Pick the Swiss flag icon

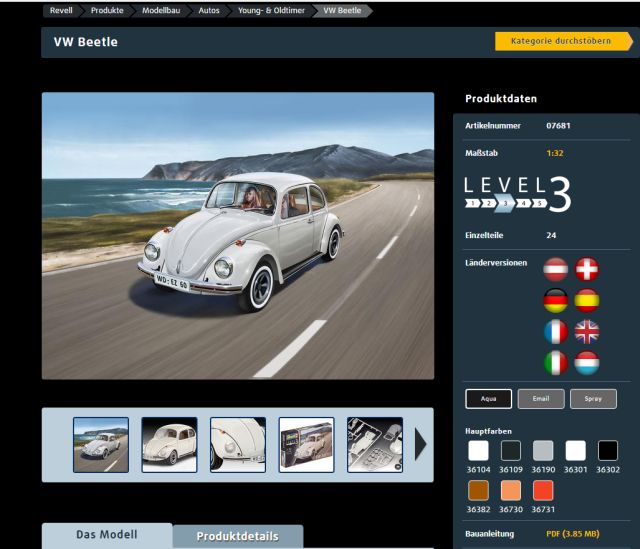tap(586, 269)
